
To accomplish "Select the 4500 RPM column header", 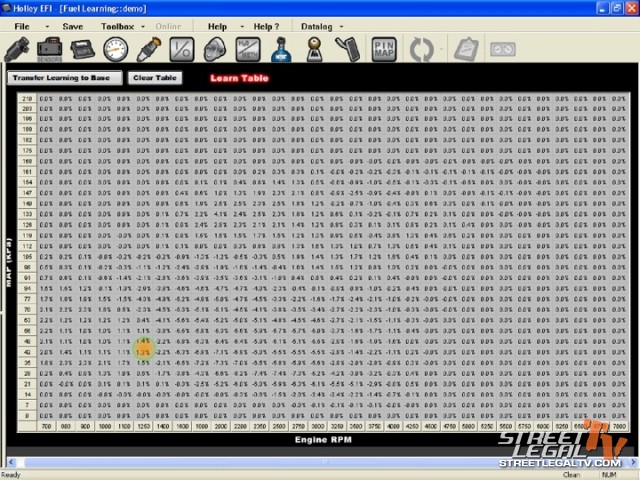I will point(431,426).
